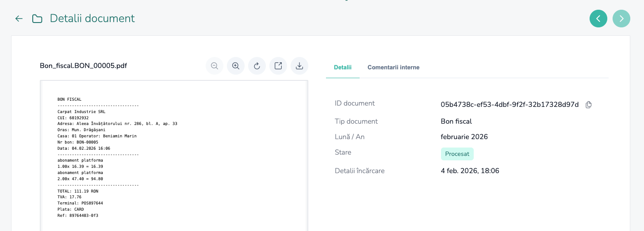This screenshot has height=231, width=644.
Task: Click the upload date 4 feb. 2026, 18:06
Action: (470, 170)
